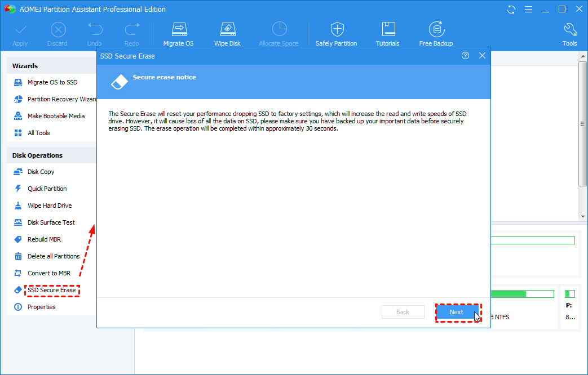The height and width of the screenshot is (375, 588).
Task: Click the Quick Partition lightning icon
Action: [18, 189]
